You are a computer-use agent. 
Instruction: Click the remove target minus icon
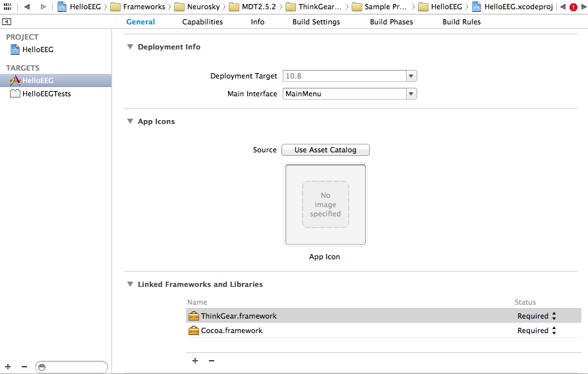click(x=24, y=366)
